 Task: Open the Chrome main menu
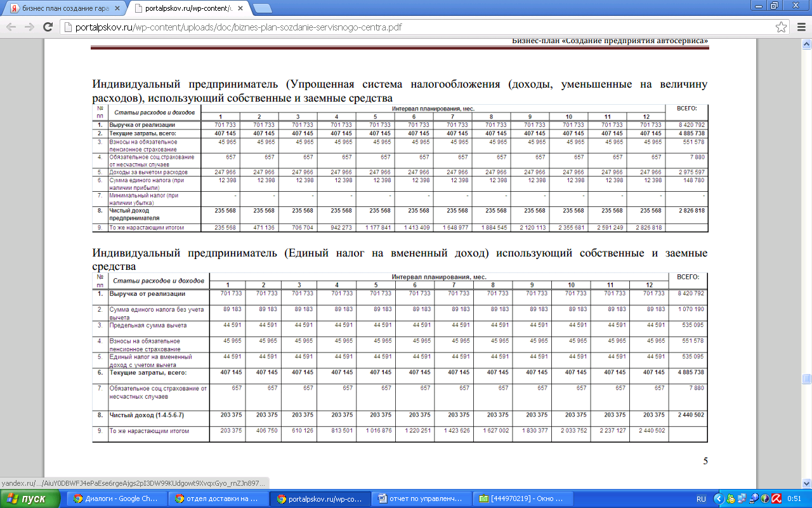click(800, 27)
